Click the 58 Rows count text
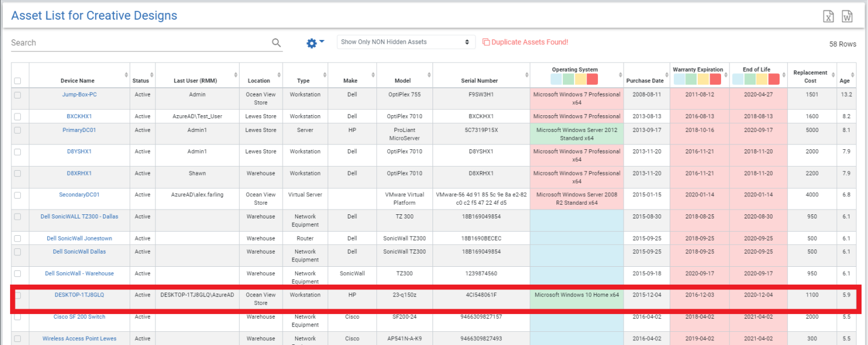Image resolution: width=868 pixels, height=345 pixels. [843, 44]
